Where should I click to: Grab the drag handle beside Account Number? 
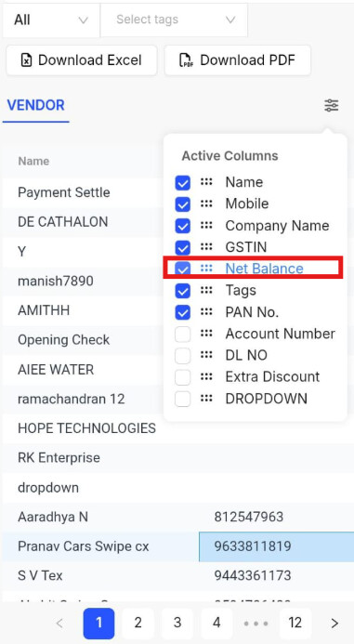point(206,334)
